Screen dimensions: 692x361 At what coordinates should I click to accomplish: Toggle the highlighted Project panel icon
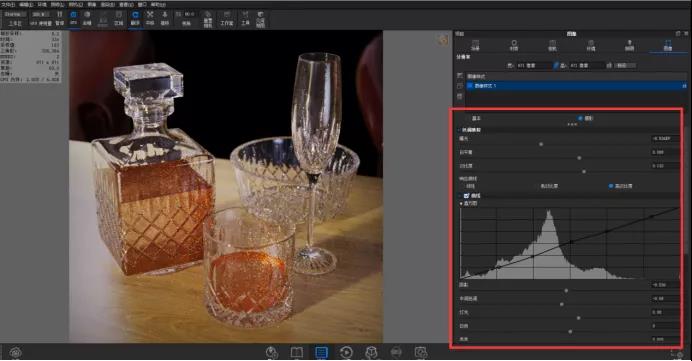point(321,352)
